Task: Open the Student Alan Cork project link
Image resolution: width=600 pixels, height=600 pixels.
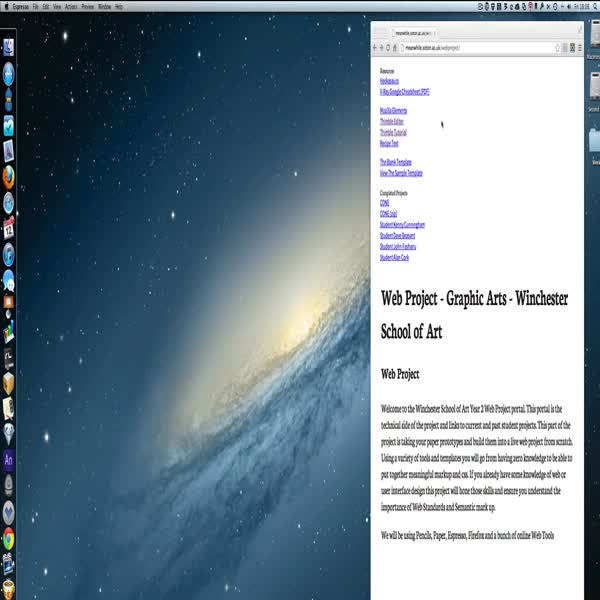Action: (394, 257)
